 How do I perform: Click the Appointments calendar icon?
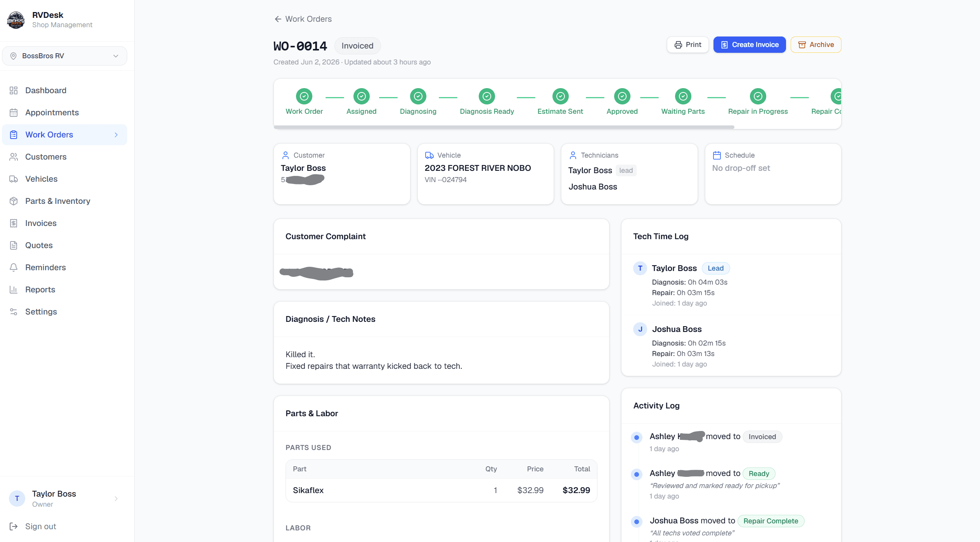pos(14,113)
